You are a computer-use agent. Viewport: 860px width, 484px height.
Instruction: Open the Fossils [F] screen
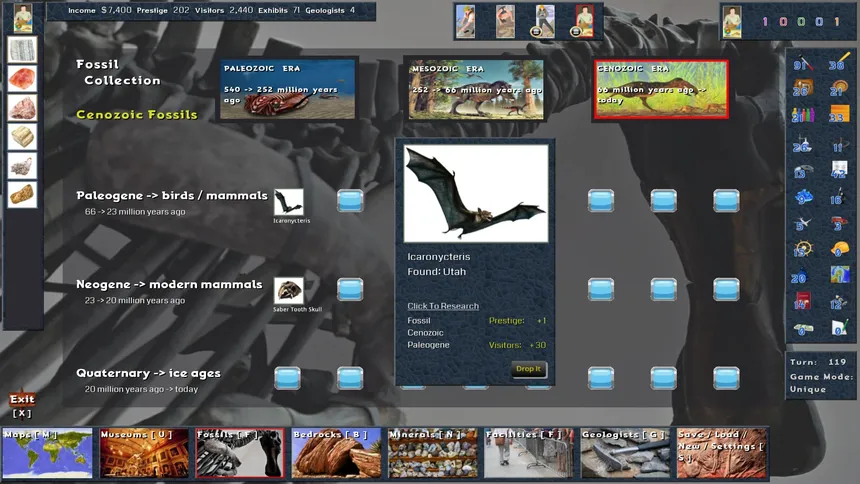click(x=240, y=453)
